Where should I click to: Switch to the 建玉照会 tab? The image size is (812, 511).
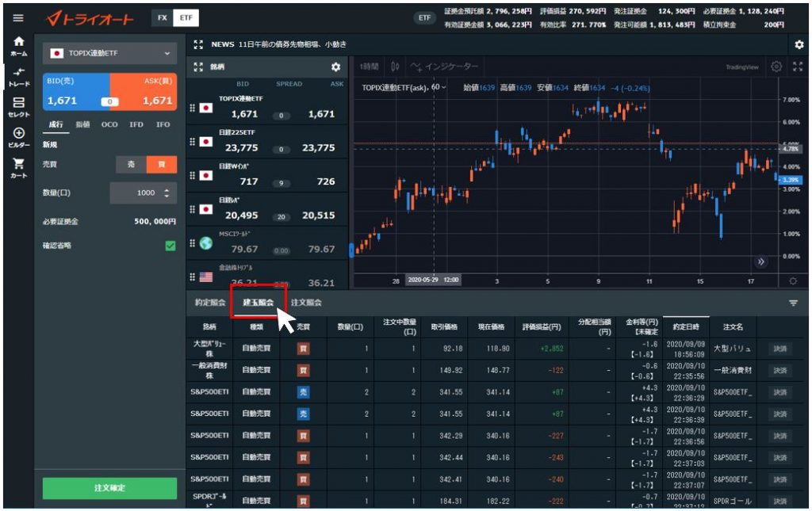[x=258, y=303]
